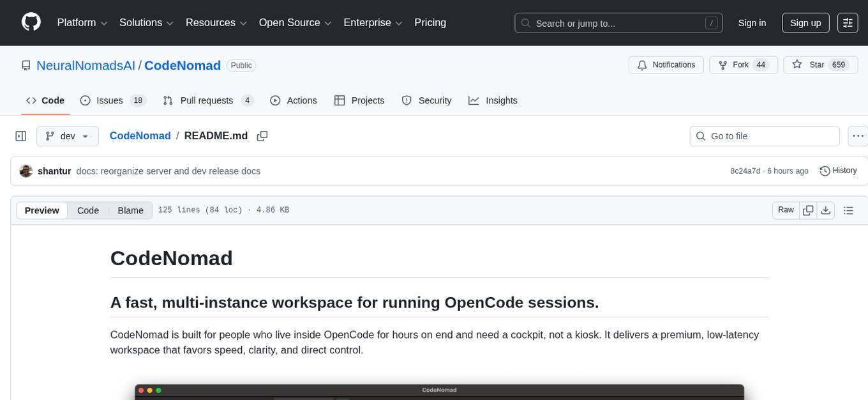Open the document outline icon

point(848,210)
